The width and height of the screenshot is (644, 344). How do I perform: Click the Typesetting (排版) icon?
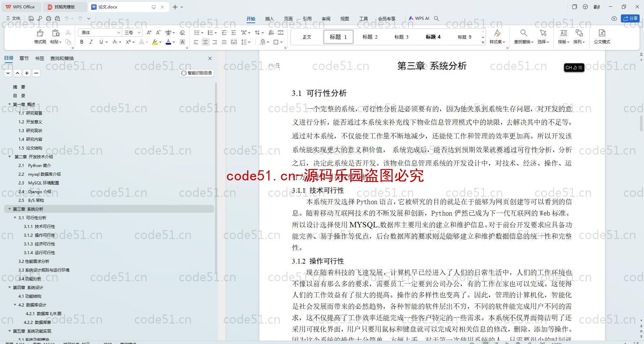pyautogui.click(x=563, y=33)
